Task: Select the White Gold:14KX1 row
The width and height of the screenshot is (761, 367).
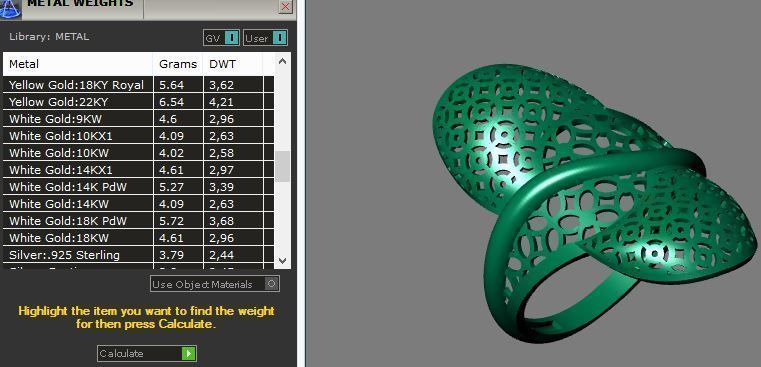Action: coord(138,170)
